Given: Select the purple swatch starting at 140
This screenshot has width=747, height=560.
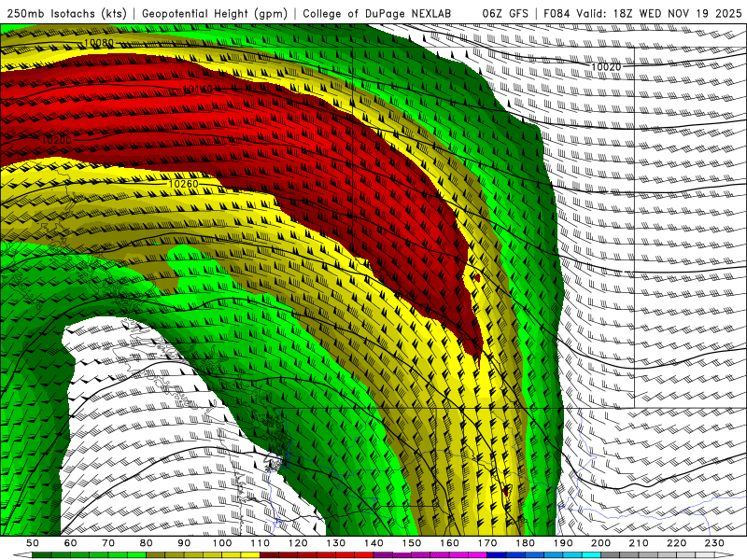Looking at the screenshot, I should click(x=383, y=555).
